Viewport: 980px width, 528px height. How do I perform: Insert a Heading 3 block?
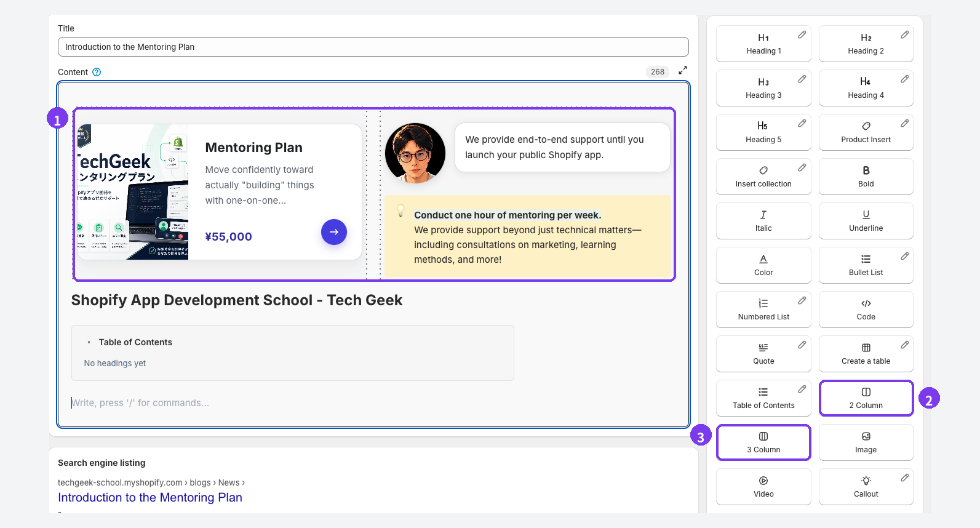point(763,88)
